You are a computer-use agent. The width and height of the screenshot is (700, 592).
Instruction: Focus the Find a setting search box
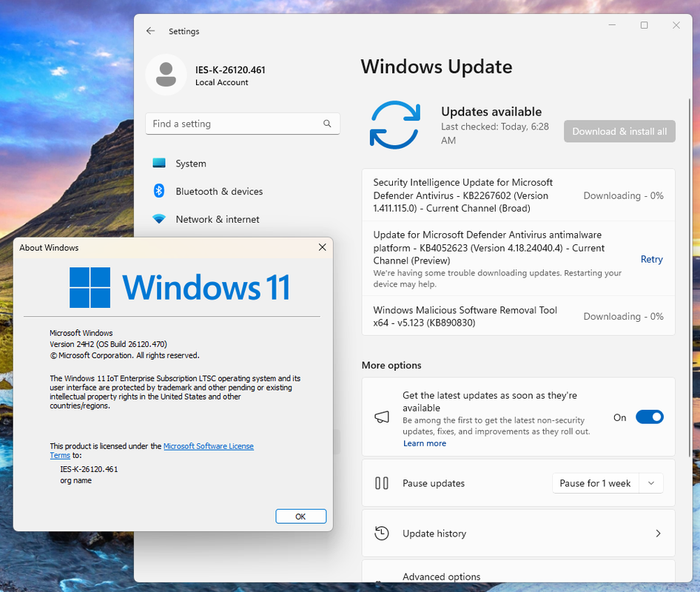(243, 124)
